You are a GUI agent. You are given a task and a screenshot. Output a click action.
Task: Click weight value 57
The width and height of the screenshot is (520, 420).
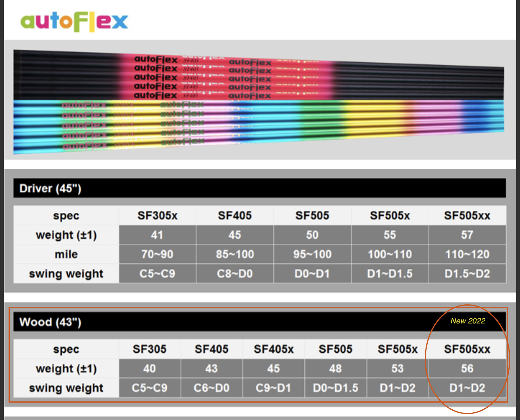tap(467, 235)
